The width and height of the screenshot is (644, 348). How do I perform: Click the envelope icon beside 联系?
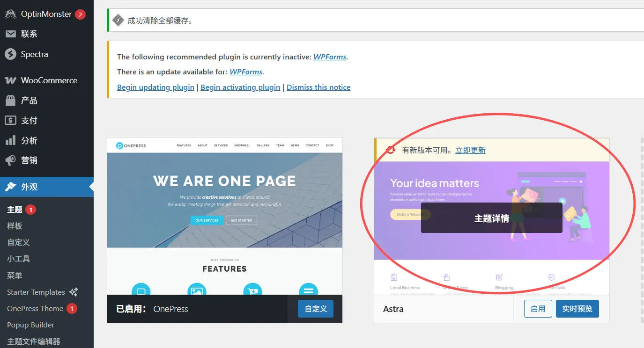coord(10,34)
